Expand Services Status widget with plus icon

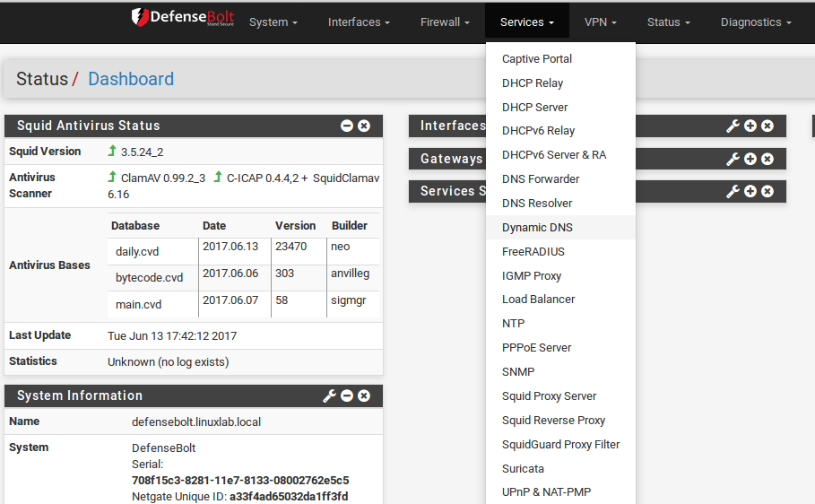pos(750,191)
